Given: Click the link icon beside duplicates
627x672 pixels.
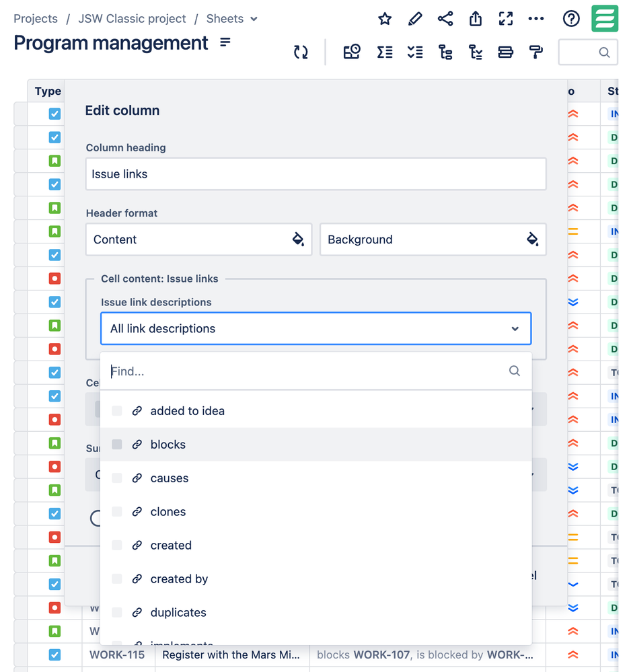Looking at the screenshot, I should click(x=137, y=612).
